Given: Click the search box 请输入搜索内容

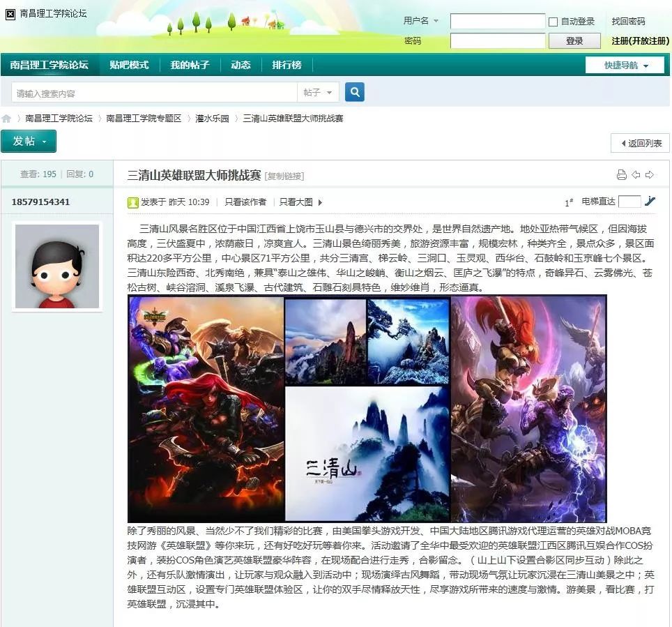Looking at the screenshot, I should tap(154, 92).
